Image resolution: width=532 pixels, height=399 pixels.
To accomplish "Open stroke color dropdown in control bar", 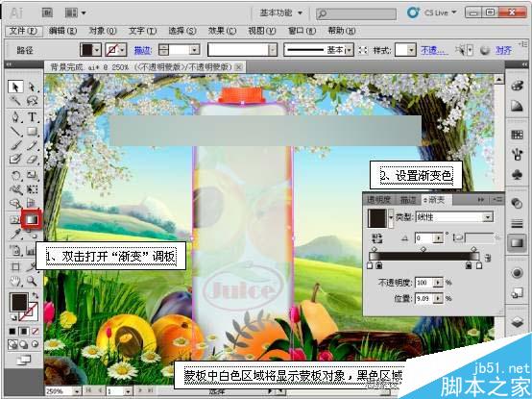I will click(x=123, y=50).
